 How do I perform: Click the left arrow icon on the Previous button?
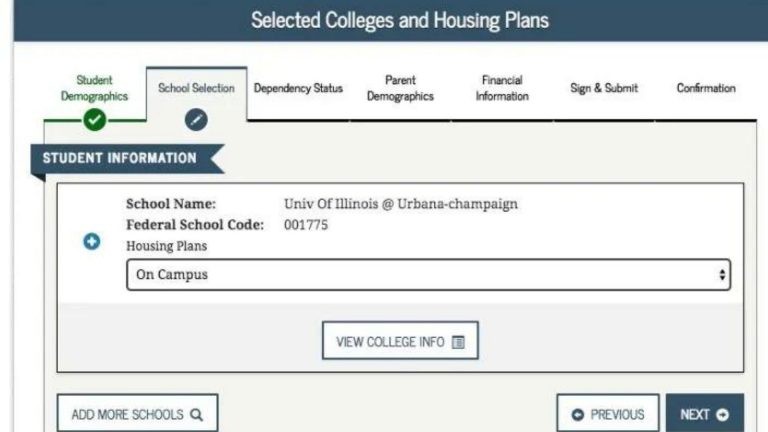coord(578,414)
